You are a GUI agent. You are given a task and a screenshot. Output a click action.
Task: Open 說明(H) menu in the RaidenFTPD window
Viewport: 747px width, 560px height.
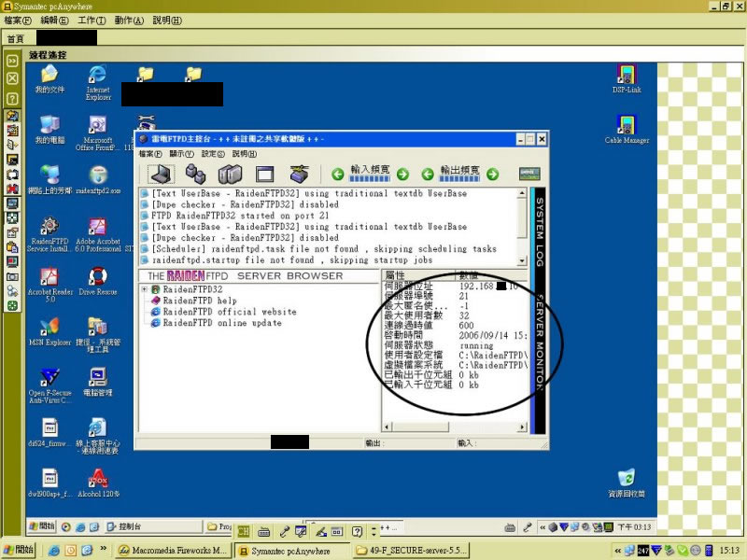(245, 154)
